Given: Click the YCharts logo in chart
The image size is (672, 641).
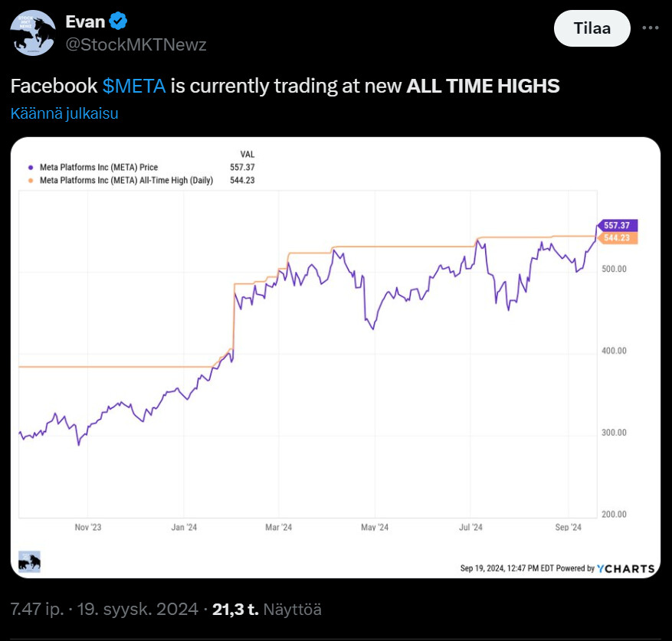Looking at the screenshot, I should (x=626, y=568).
